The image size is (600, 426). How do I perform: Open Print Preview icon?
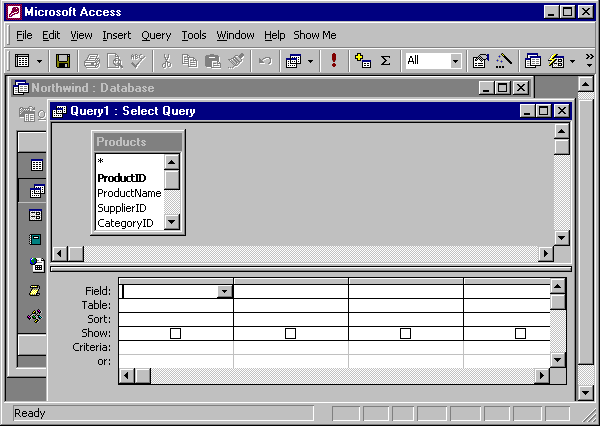tap(115, 61)
